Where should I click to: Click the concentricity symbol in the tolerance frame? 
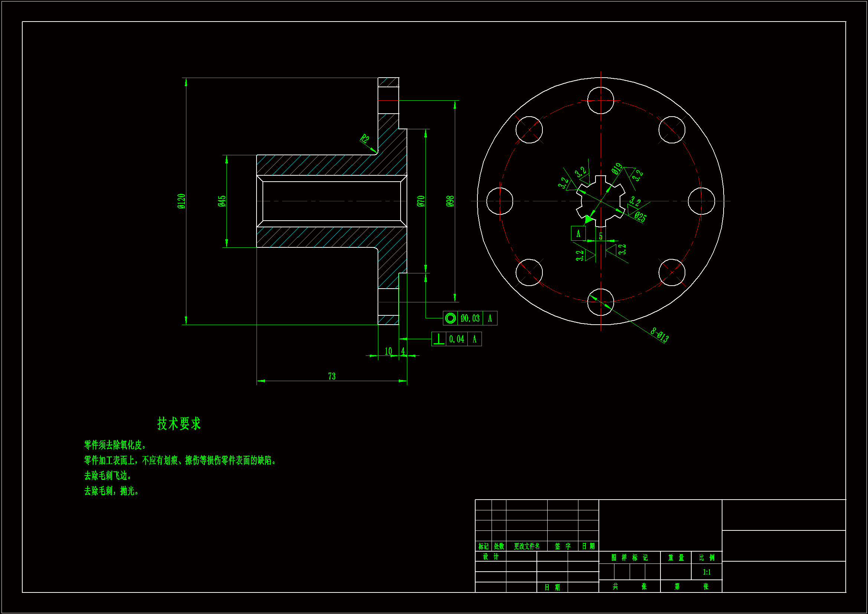450,318
